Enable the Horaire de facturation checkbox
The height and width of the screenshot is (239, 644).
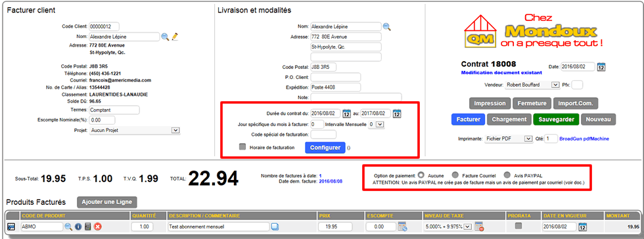click(242, 147)
